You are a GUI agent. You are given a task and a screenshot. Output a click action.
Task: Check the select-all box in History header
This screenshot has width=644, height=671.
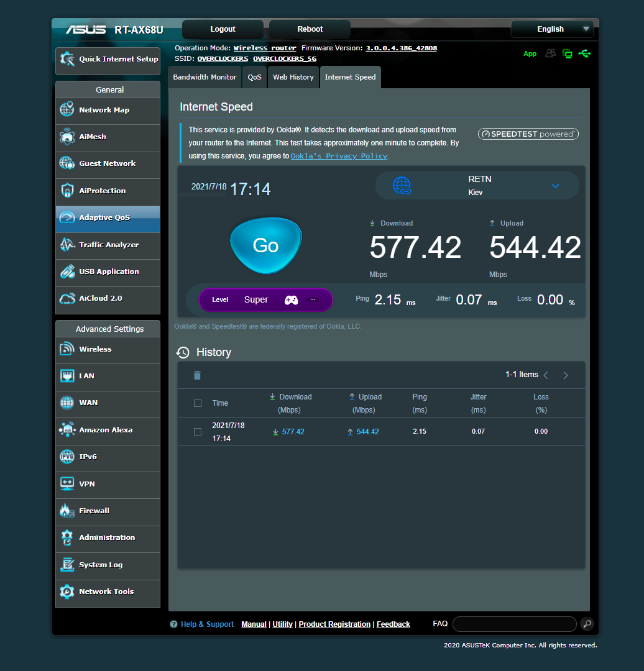198,403
